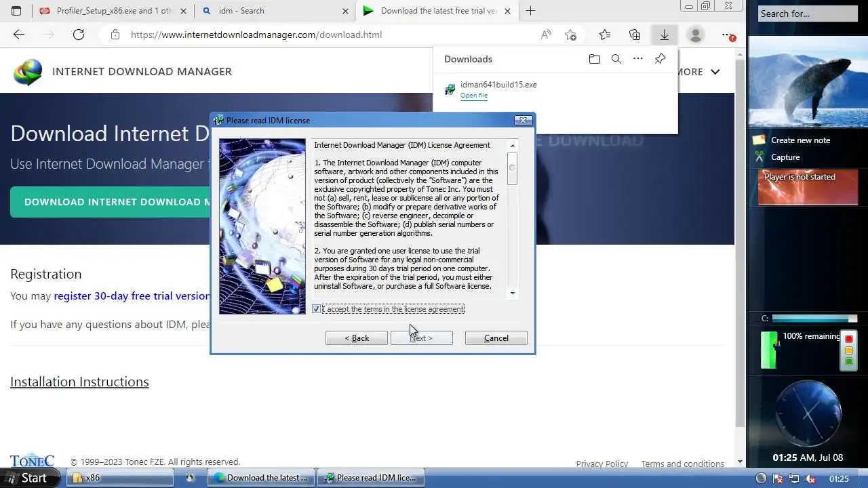Image resolution: width=868 pixels, height=488 pixels.
Task: Expand the MORE menu on the website
Action: tap(697, 72)
